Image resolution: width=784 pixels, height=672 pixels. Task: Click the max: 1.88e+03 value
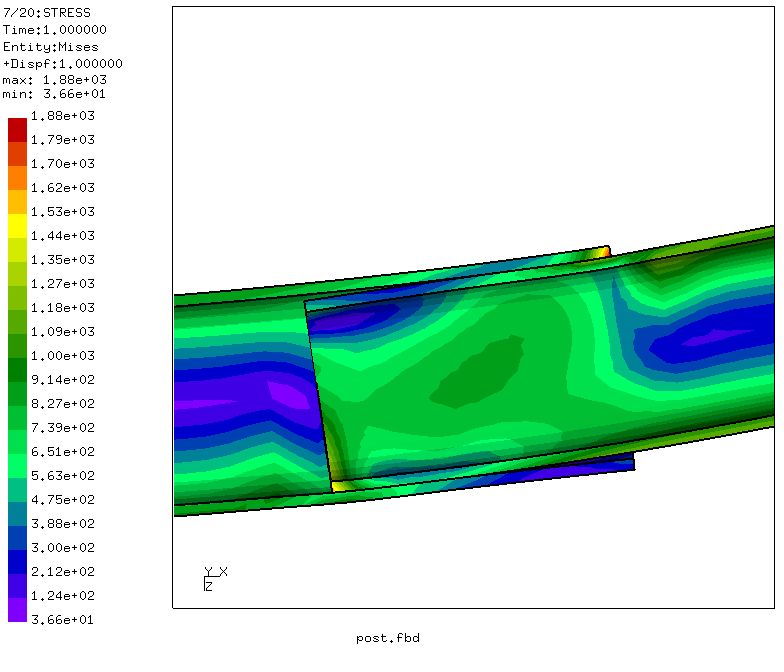click(54, 80)
